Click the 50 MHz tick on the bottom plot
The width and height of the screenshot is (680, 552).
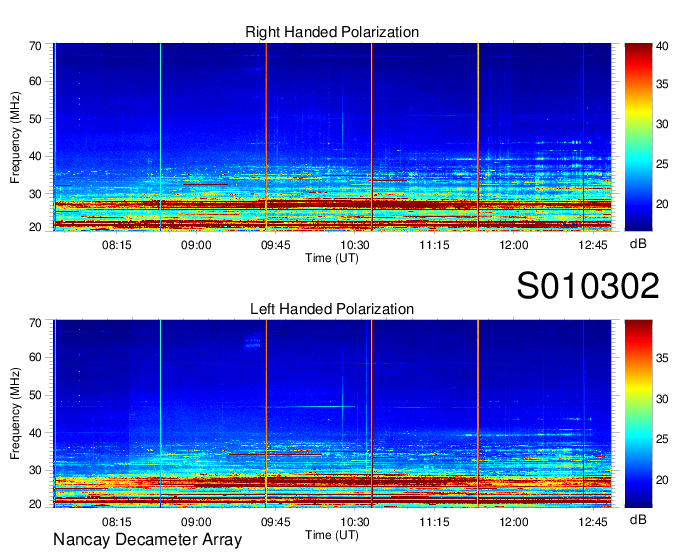tap(35, 395)
